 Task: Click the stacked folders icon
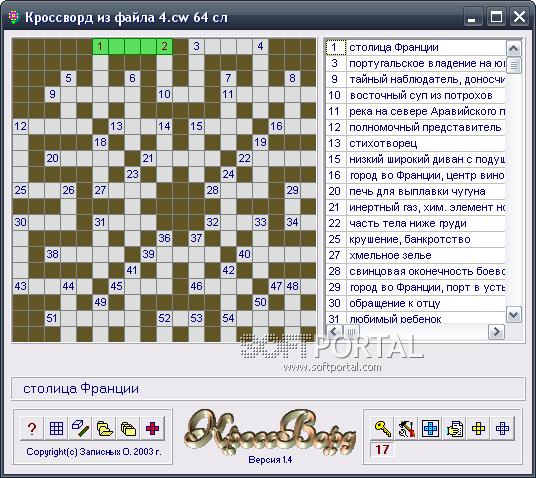click(129, 428)
